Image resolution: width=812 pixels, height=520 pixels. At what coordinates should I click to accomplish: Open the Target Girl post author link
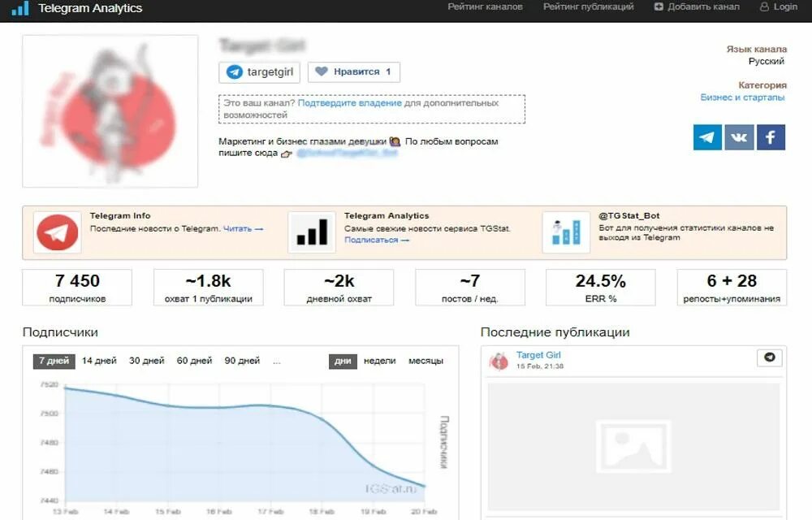538,355
